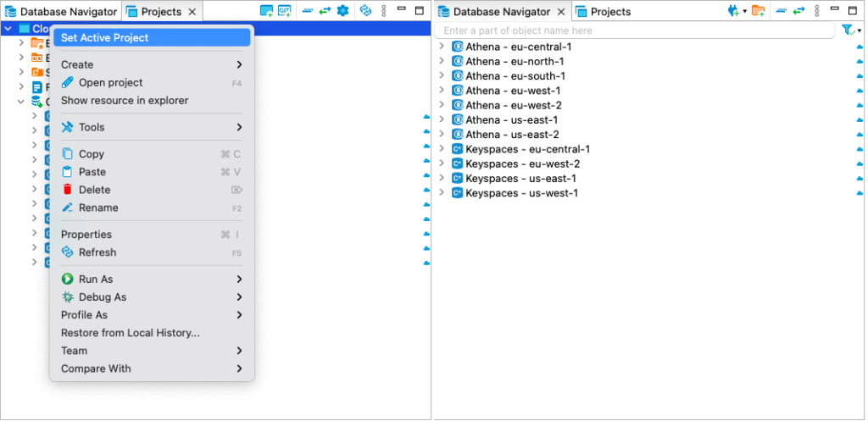This screenshot has width=868, height=421.
Task: Open the Create submenu
Action: [x=152, y=64]
